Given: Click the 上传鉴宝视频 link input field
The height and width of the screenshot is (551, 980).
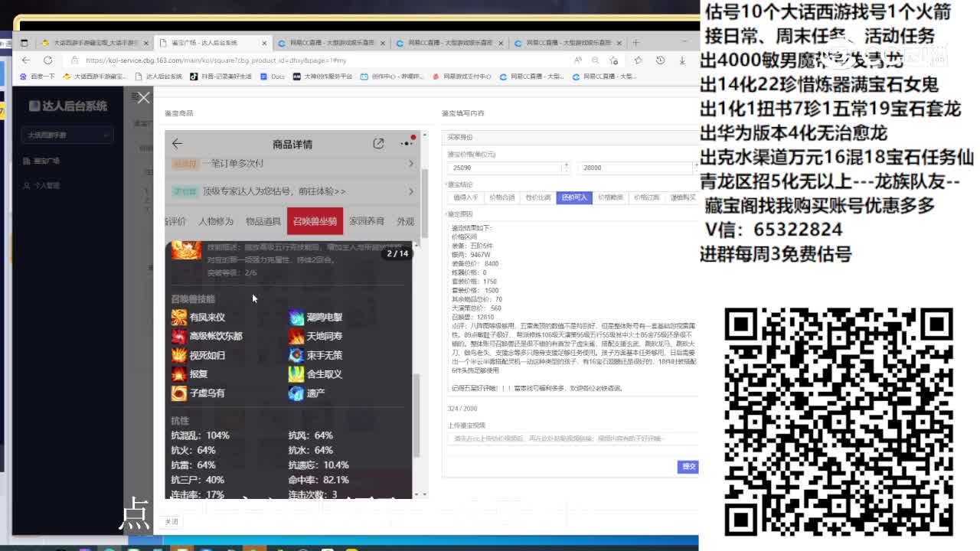Looking at the screenshot, I should click(x=573, y=439).
